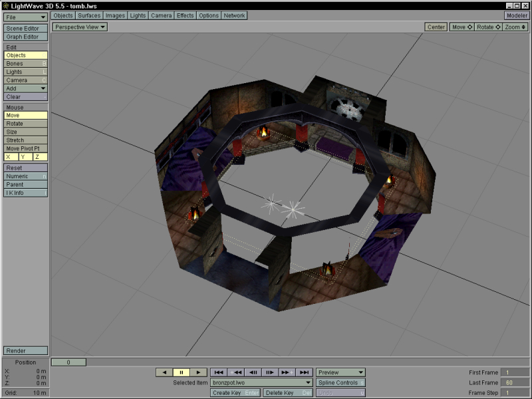Image resolution: width=532 pixels, height=399 pixels.
Task: Open the Preview dropdown menu
Action: pyautogui.click(x=340, y=372)
